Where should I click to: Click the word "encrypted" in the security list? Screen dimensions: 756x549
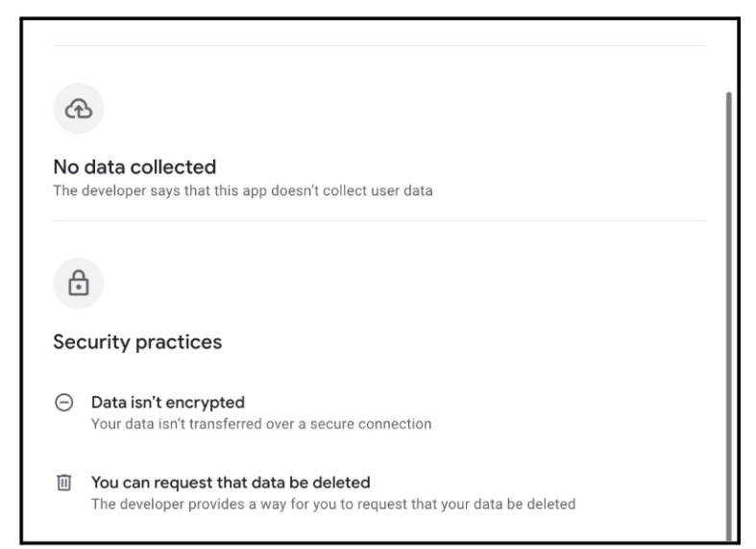coord(210,403)
